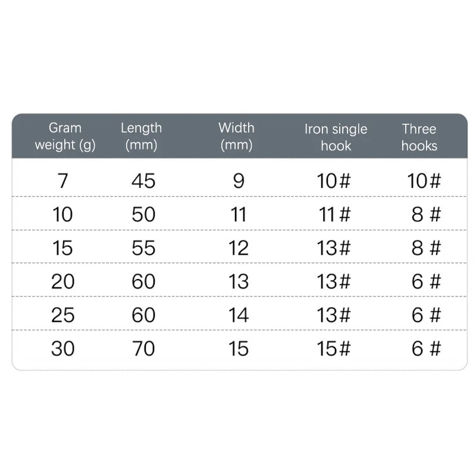This screenshot has width=476, height=476.
Task: Select the 7 gram weight cell
Action: pyautogui.click(x=63, y=180)
